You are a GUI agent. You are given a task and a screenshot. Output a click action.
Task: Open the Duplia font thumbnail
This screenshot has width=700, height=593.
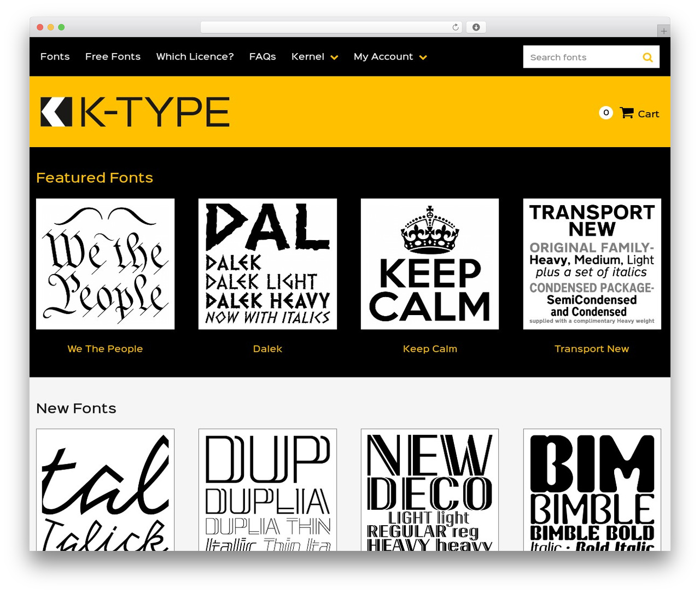tap(267, 490)
